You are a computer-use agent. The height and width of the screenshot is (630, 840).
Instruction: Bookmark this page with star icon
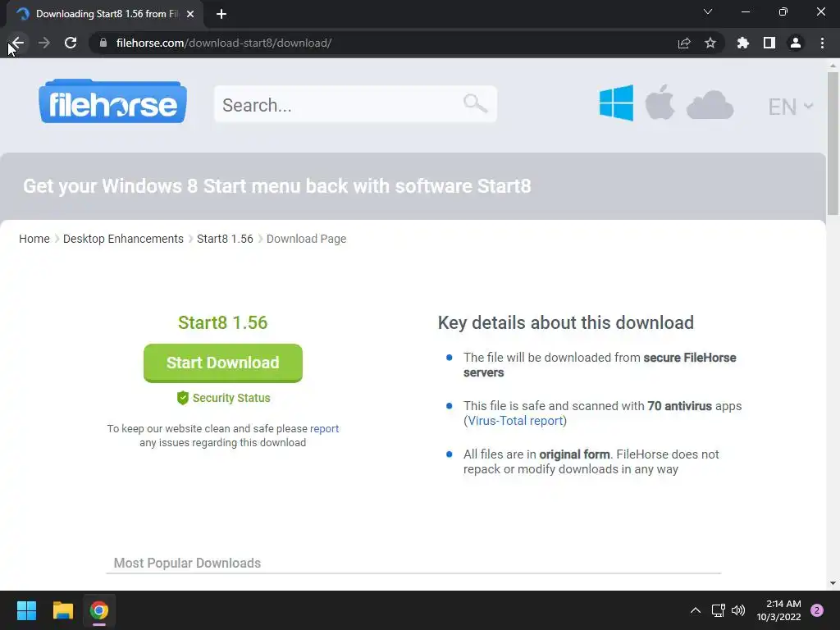pyautogui.click(x=710, y=43)
